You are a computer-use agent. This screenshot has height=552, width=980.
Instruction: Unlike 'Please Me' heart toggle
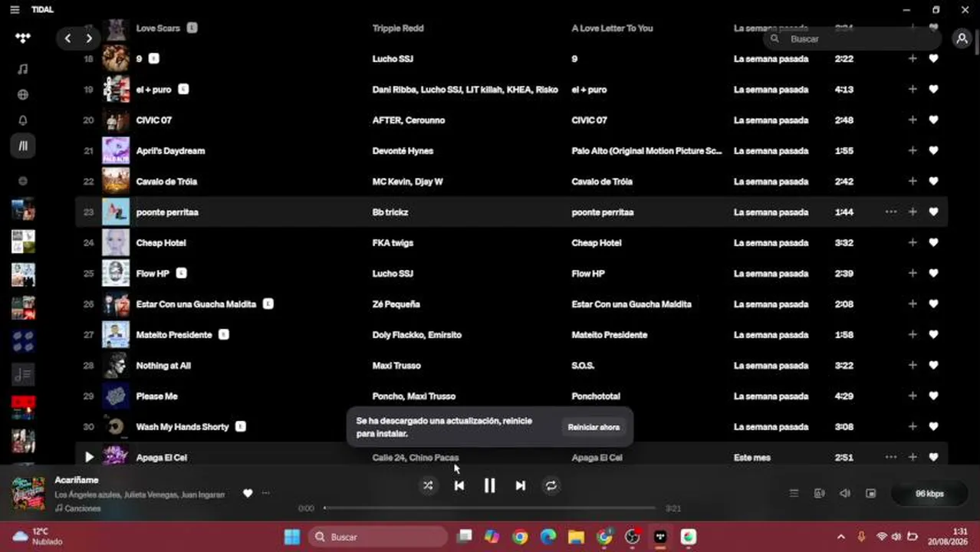(933, 396)
